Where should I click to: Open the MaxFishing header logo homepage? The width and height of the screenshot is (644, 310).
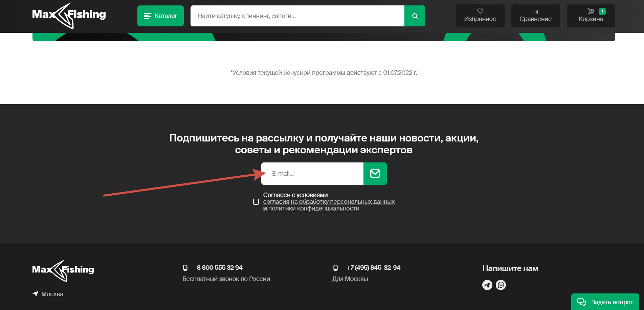pos(69,16)
